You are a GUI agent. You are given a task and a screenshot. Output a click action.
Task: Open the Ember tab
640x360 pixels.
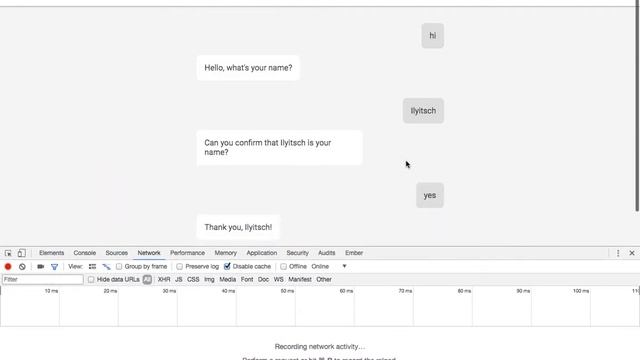click(x=354, y=253)
